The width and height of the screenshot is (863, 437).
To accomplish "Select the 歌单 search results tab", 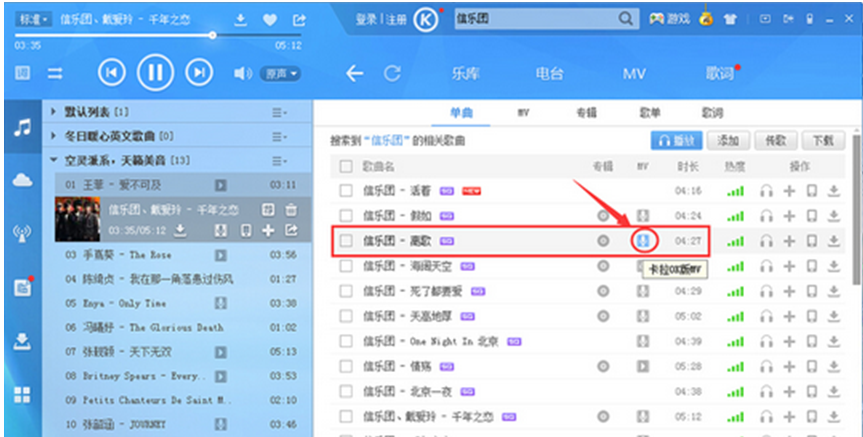I will pos(649,113).
